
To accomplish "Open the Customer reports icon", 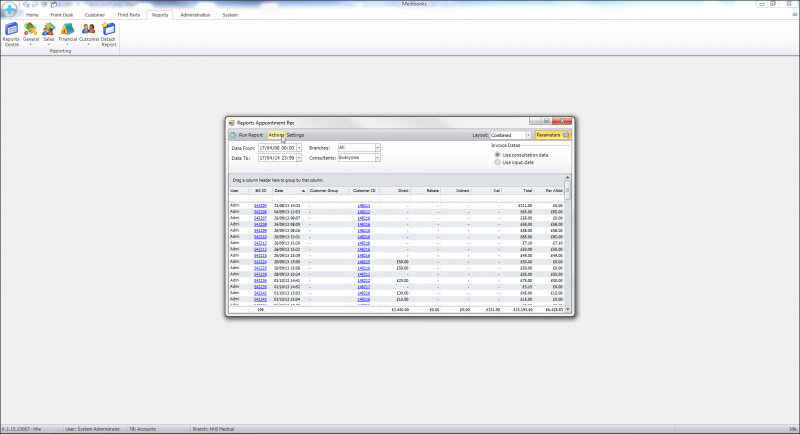I will [89, 32].
